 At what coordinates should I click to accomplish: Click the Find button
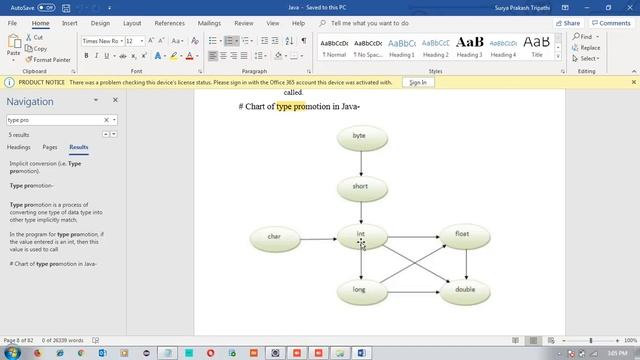(582, 37)
